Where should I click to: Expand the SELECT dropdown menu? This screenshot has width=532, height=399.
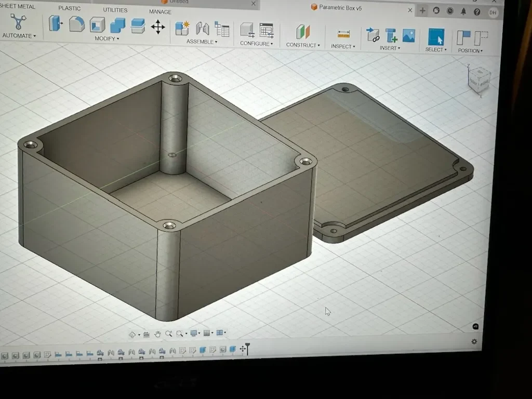point(436,49)
